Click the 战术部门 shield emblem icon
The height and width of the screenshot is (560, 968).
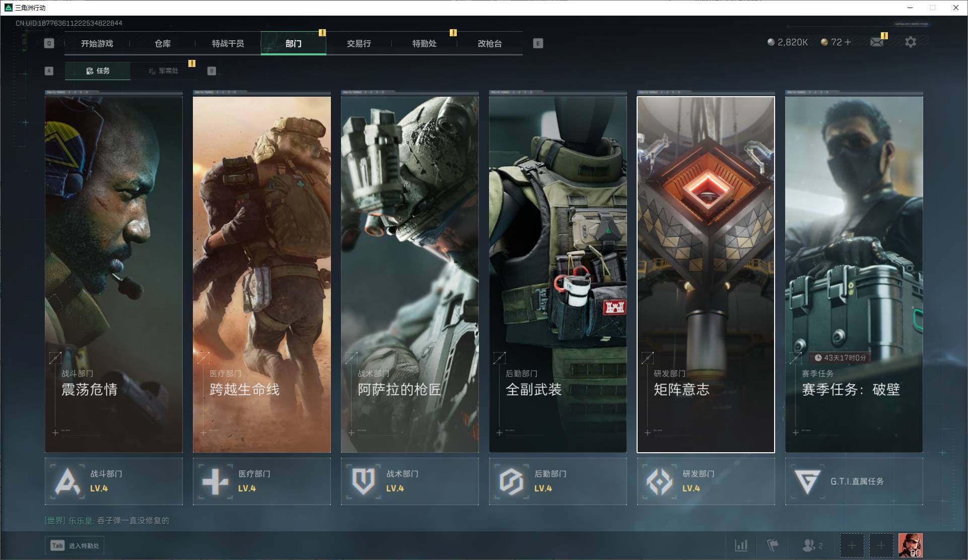[x=363, y=481]
